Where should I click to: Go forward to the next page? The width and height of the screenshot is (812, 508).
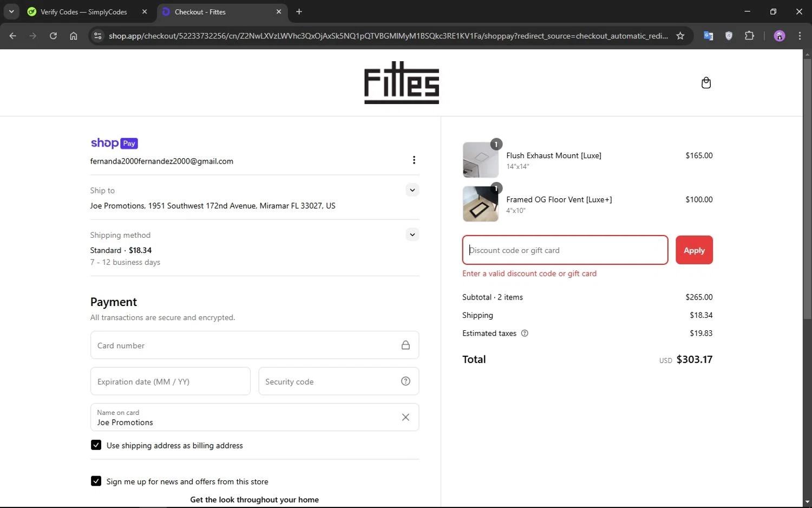33,36
